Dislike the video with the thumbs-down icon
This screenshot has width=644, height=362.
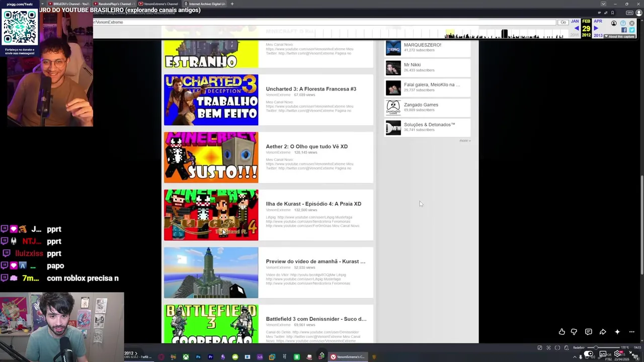pyautogui.click(x=574, y=332)
